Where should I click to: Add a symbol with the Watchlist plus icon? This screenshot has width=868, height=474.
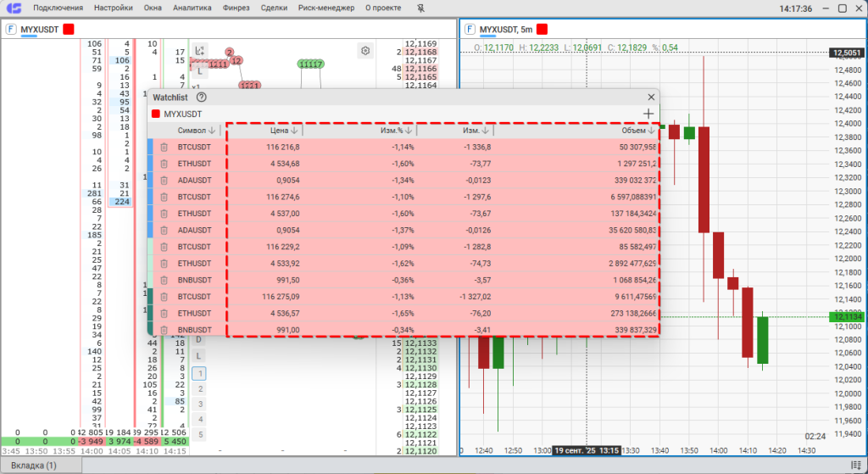pyautogui.click(x=648, y=114)
